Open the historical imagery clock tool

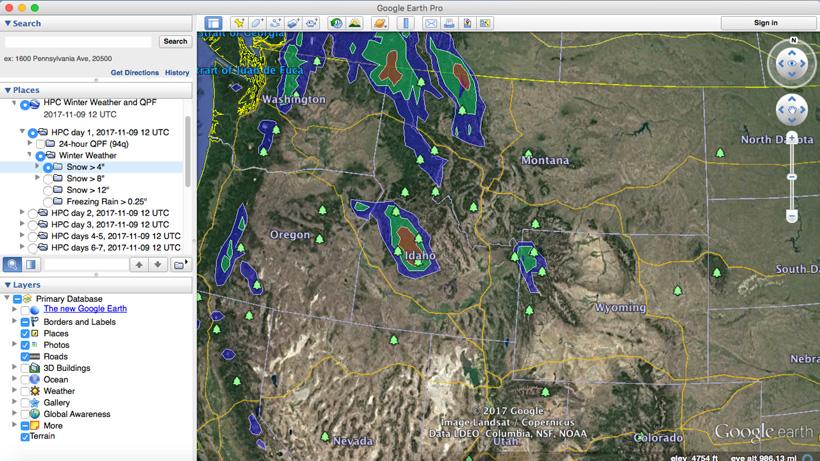pyautogui.click(x=336, y=23)
